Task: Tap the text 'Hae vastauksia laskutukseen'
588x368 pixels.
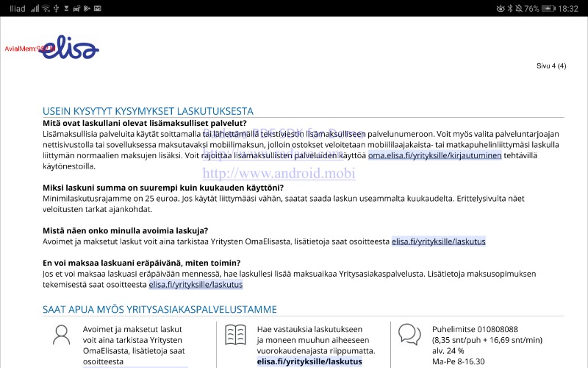Action: (309, 329)
